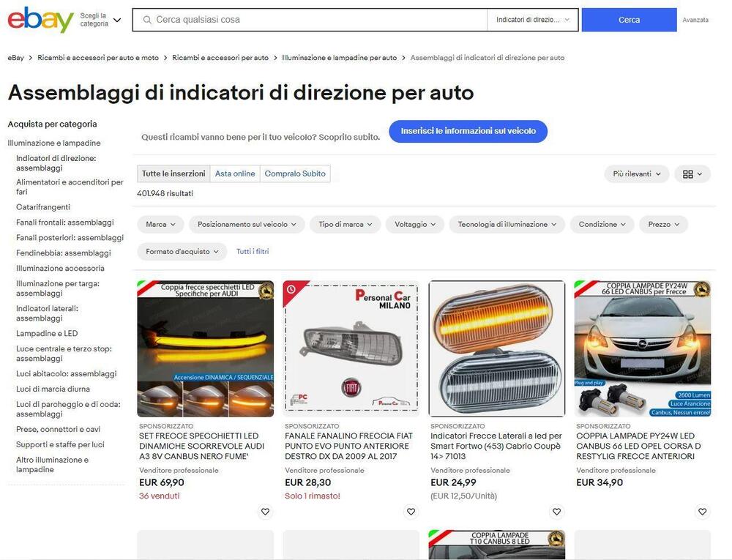Expand the Marca filter
Screen dimensions: 732x560
(x=160, y=225)
